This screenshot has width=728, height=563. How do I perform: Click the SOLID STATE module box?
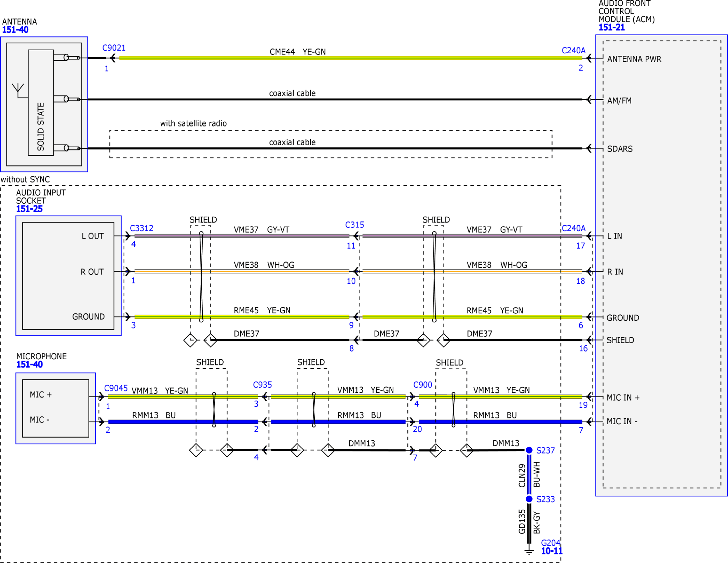click(x=41, y=103)
